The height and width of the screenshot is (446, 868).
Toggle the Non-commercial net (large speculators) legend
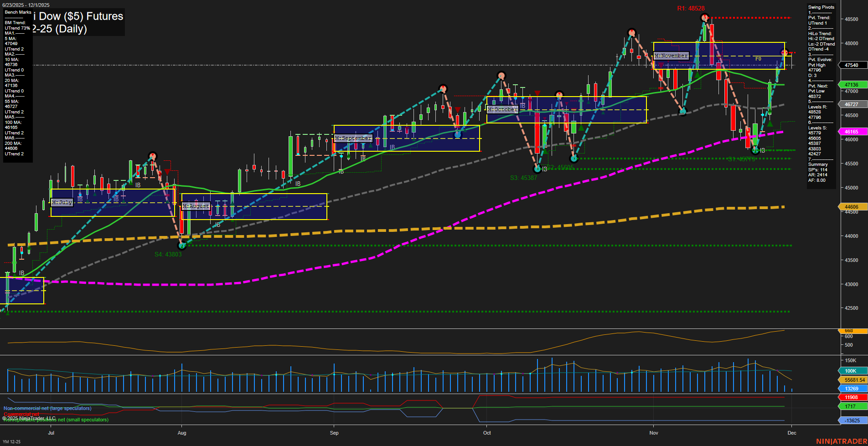(x=47, y=408)
